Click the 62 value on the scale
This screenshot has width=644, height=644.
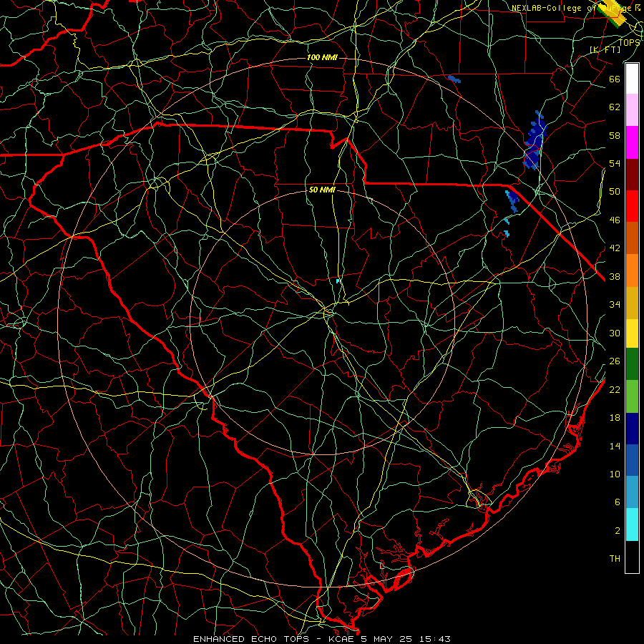click(615, 107)
